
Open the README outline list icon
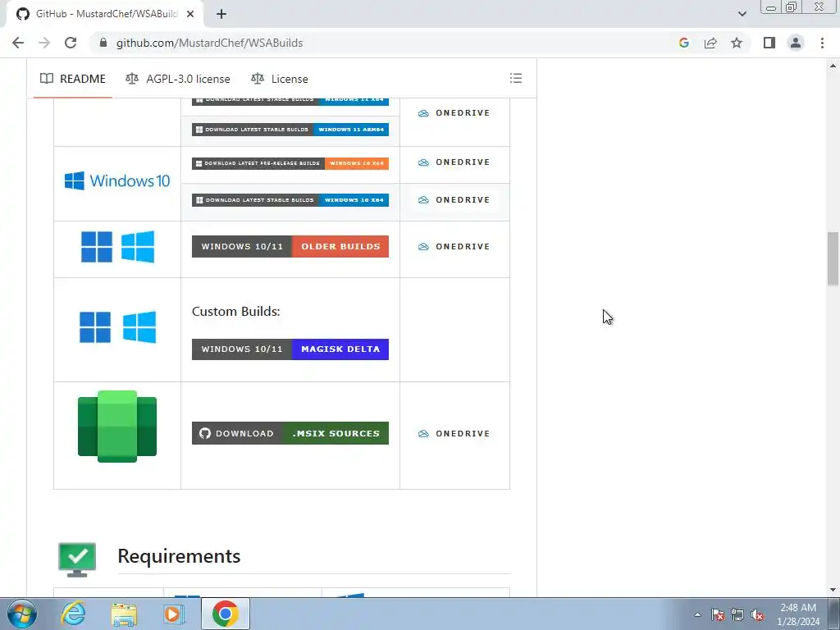pos(516,78)
